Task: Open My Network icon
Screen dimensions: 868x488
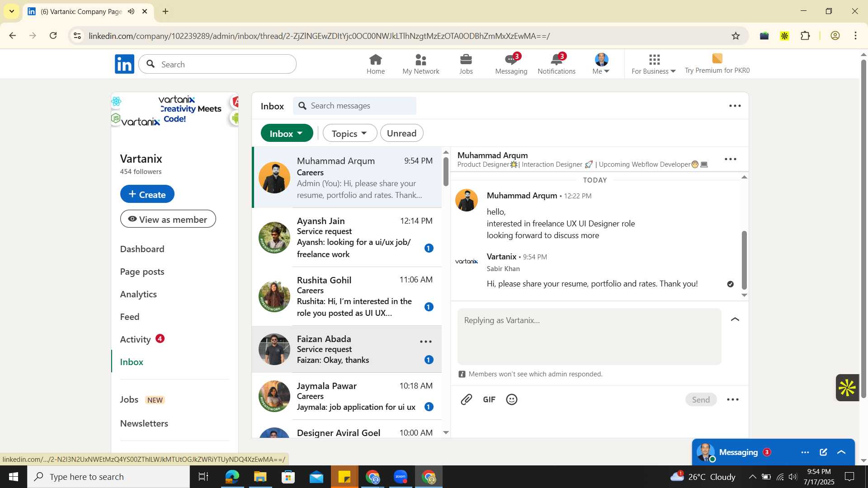Action: pos(420,64)
